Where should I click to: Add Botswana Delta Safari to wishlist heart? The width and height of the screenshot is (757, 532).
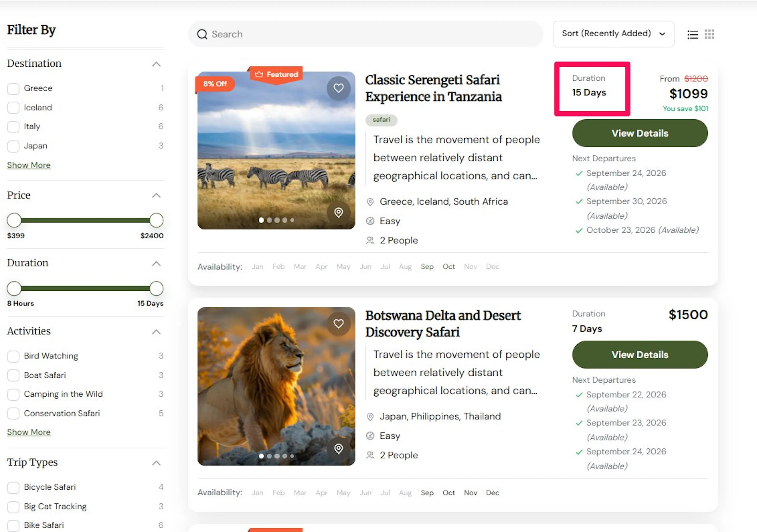tap(338, 324)
